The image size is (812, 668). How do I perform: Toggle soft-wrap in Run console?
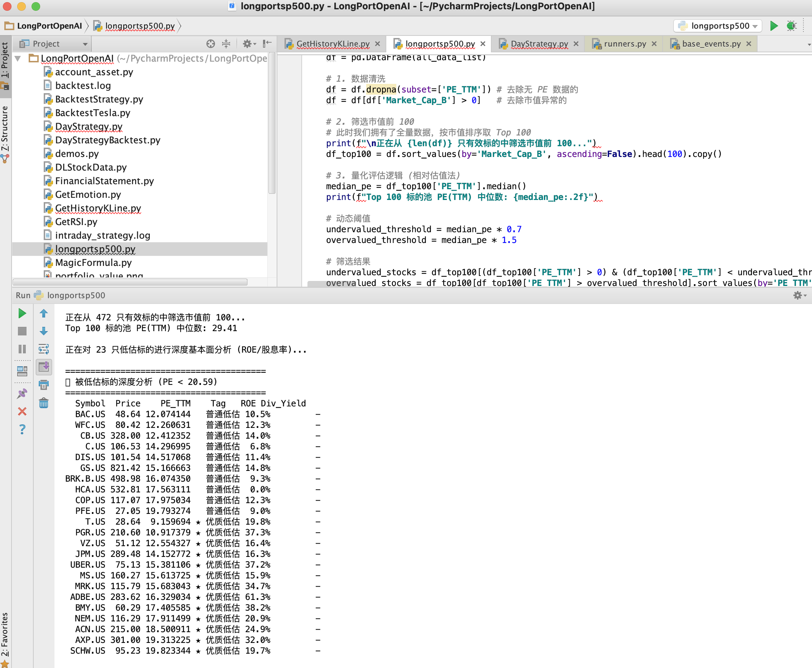pos(44,349)
